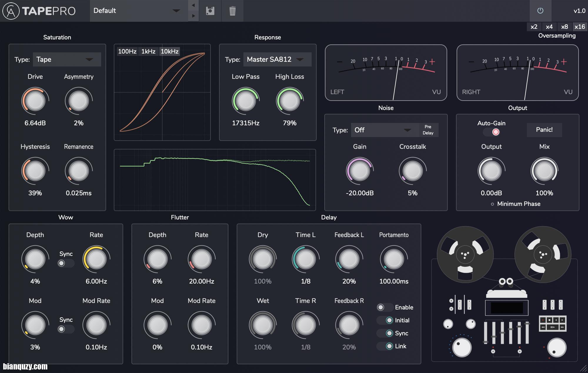Click the Feedback R knob
The image size is (588, 373).
coord(349,325)
